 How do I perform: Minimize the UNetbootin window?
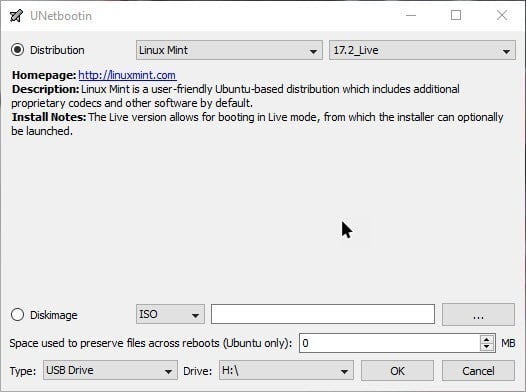tap(411, 15)
